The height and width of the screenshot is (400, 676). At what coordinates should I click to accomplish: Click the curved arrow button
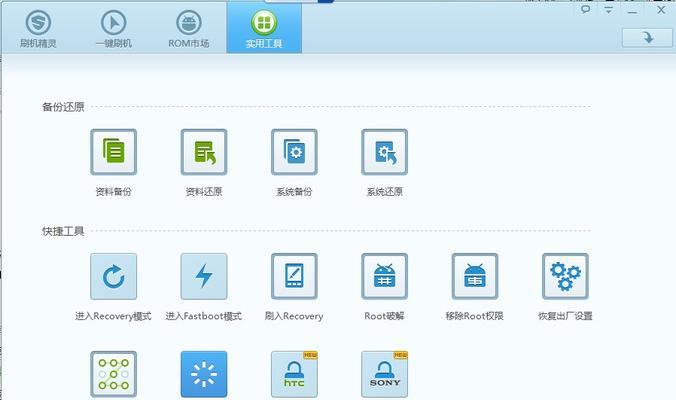(647, 38)
